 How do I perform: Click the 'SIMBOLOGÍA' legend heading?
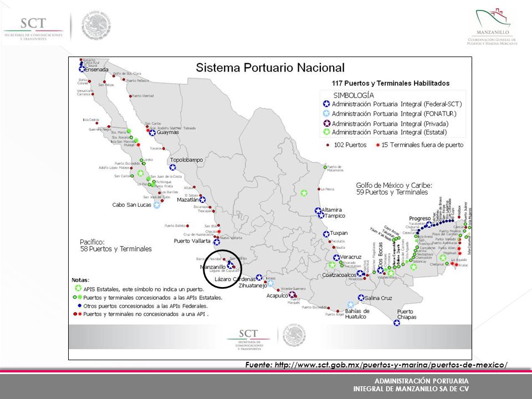click(354, 95)
